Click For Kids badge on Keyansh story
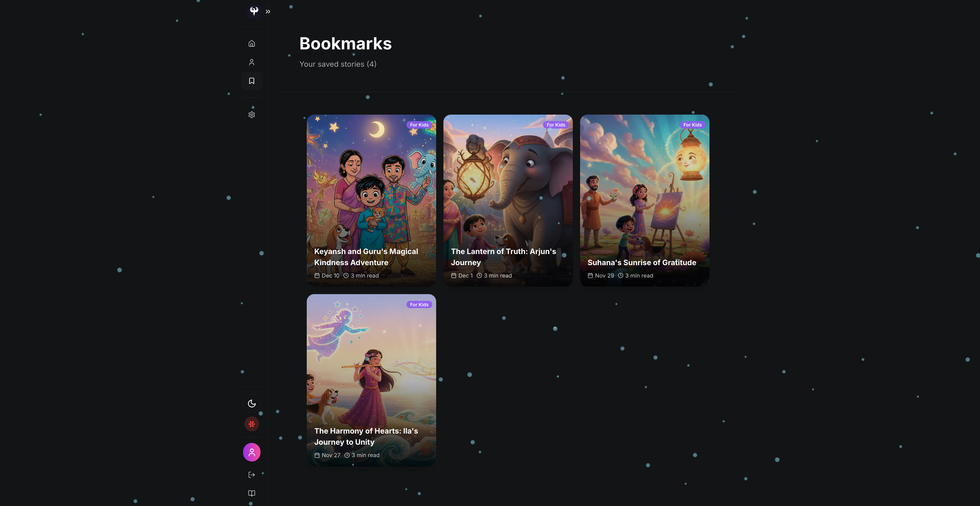 tap(419, 125)
